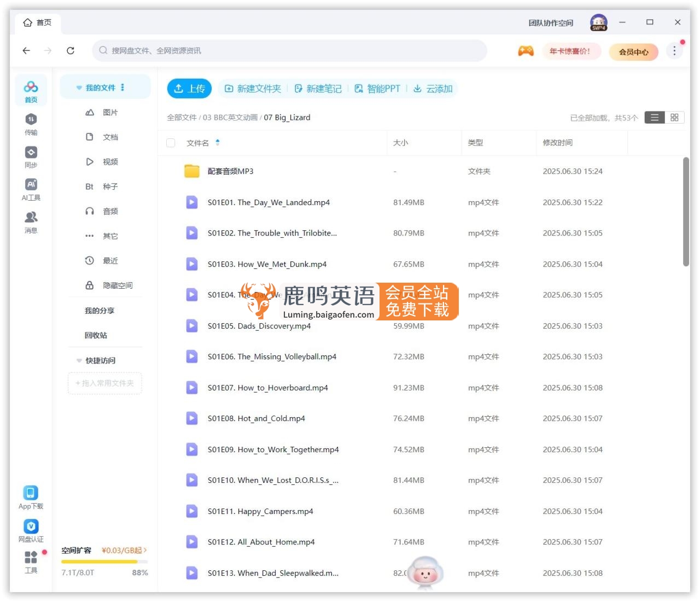Collapse the 我的文件 section

click(x=78, y=86)
